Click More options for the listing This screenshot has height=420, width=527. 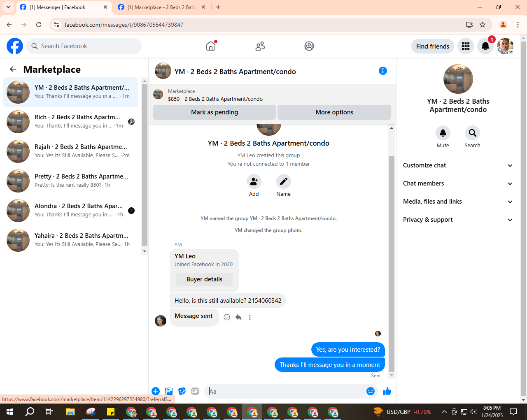tap(334, 112)
